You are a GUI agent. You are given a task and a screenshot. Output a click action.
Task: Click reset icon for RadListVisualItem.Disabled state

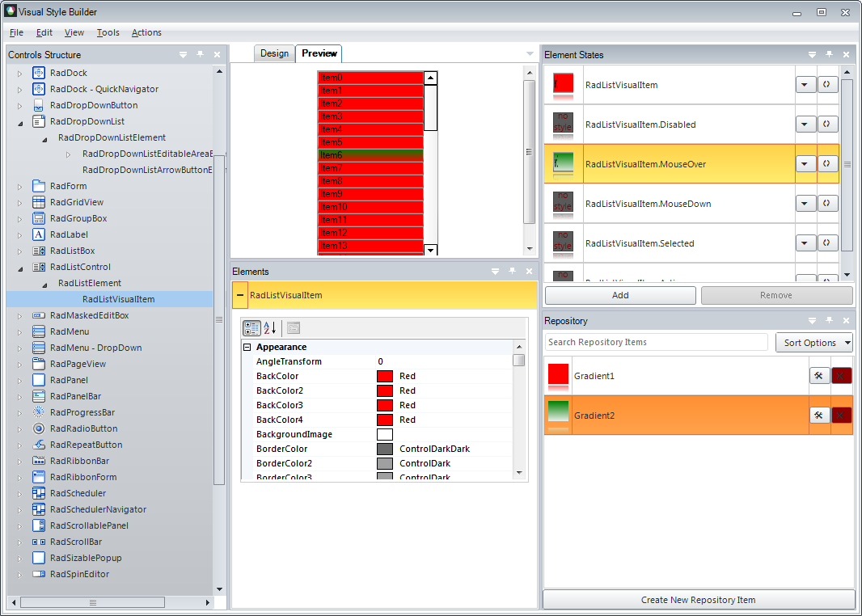(x=826, y=124)
